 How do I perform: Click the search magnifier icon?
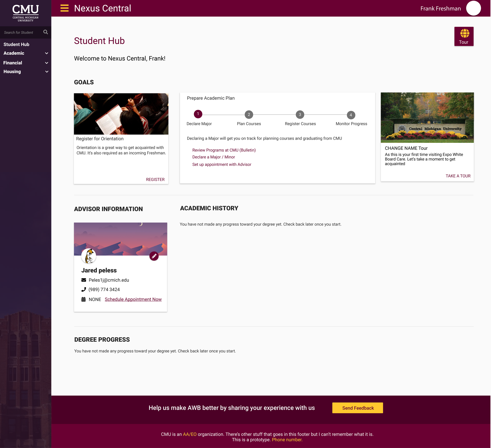(46, 32)
